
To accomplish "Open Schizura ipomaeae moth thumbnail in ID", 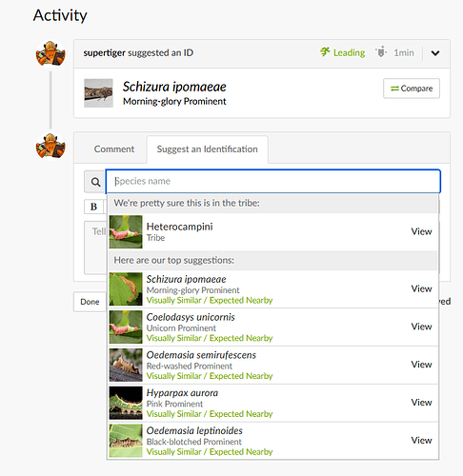I will pos(98,93).
